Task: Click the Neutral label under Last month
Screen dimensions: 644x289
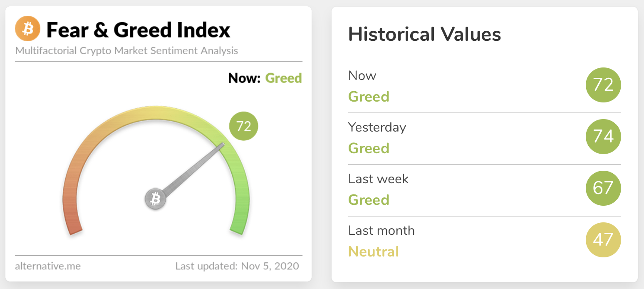Action: tap(373, 252)
